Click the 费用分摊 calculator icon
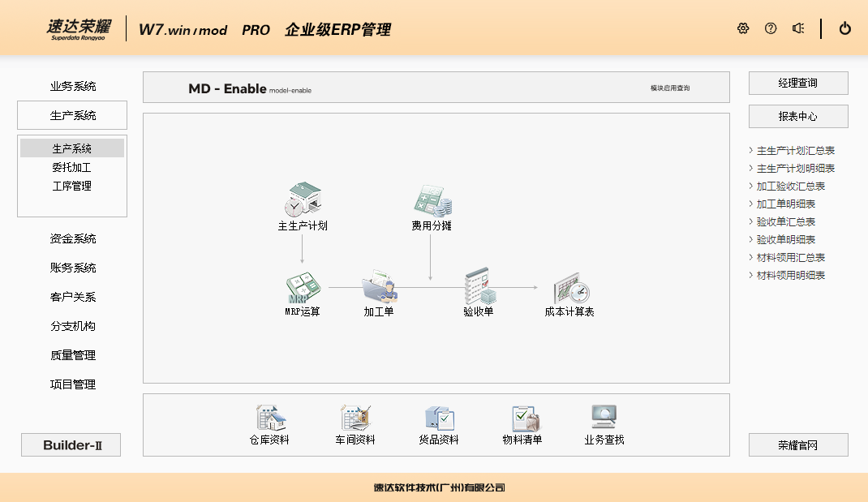868x502 pixels. tap(432, 200)
